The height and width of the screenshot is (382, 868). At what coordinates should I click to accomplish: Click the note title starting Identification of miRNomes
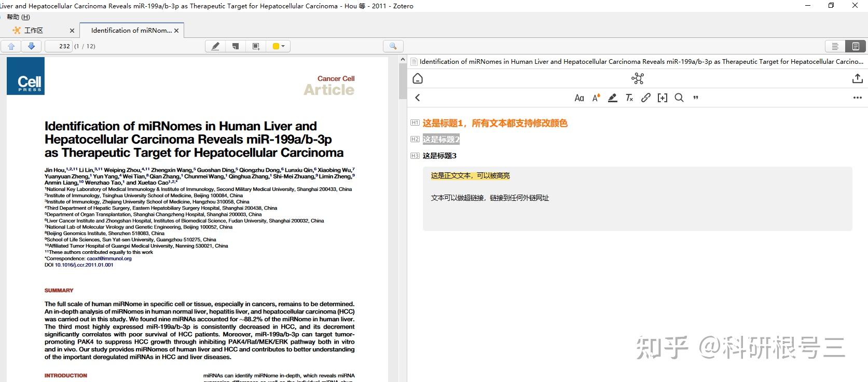641,61
